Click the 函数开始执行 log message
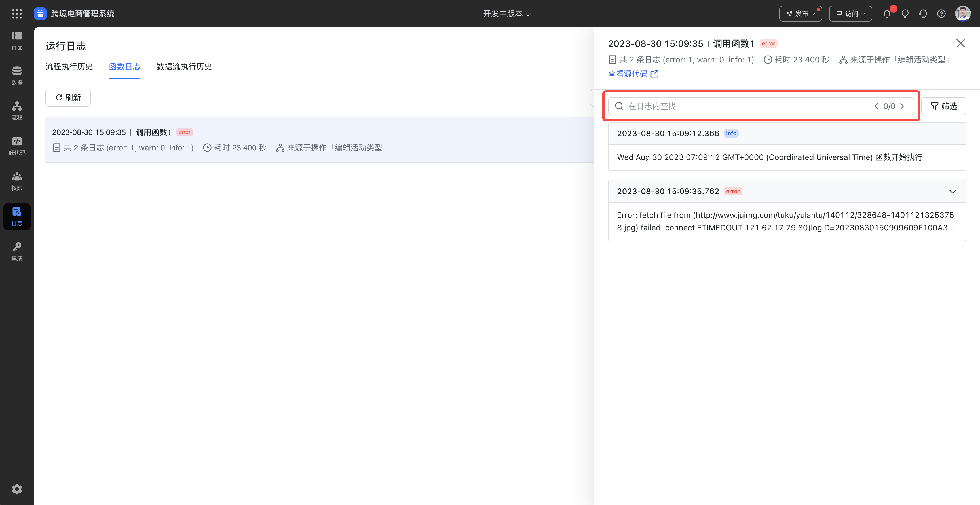The width and height of the screenshot is (980, 505). pos(770,157)
